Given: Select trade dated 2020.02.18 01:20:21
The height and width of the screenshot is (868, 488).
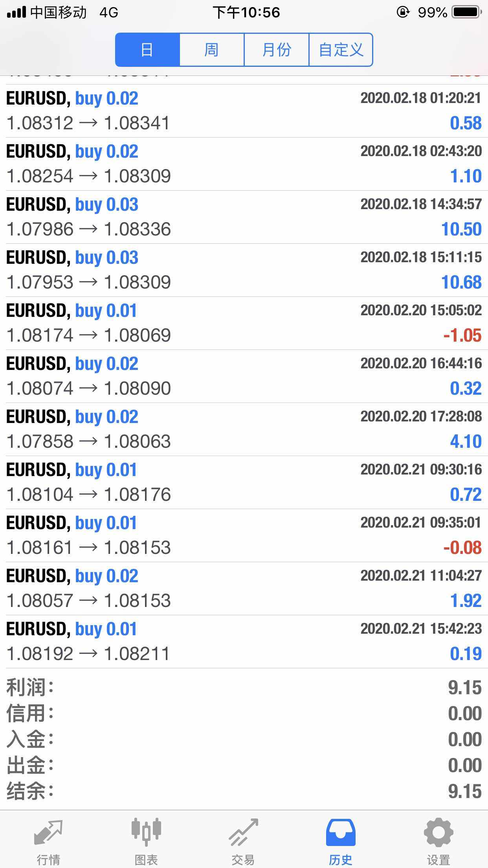Looking at the screenshot, I should (244, 111).
